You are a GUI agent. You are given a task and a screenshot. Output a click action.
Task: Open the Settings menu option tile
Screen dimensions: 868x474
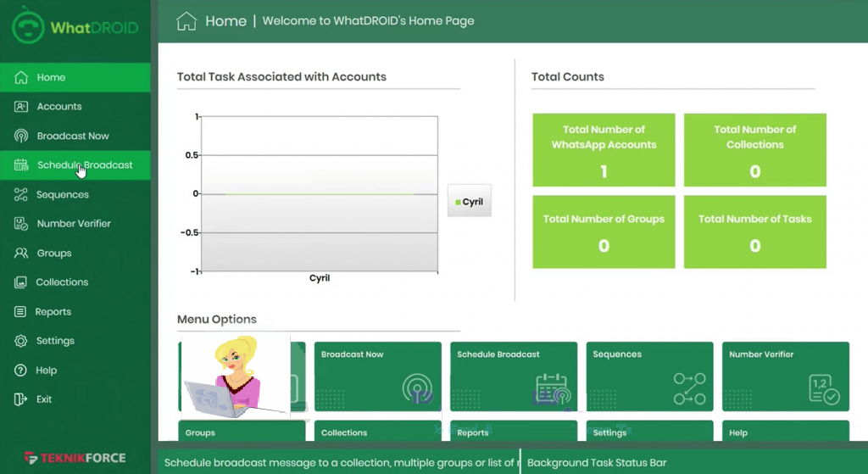tap(650, 431)
